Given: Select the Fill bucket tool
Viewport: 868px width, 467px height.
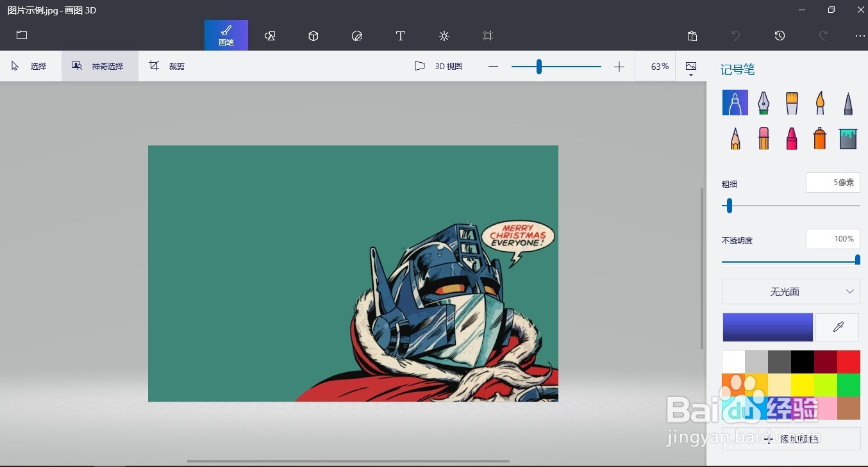Looking at the screenshot, I should 848,138.
